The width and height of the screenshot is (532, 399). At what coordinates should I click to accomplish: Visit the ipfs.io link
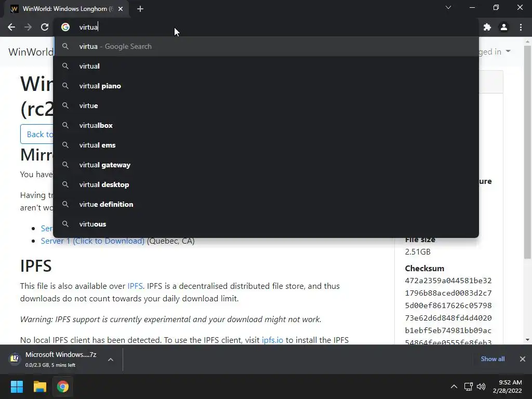click(x=272, y=340)
